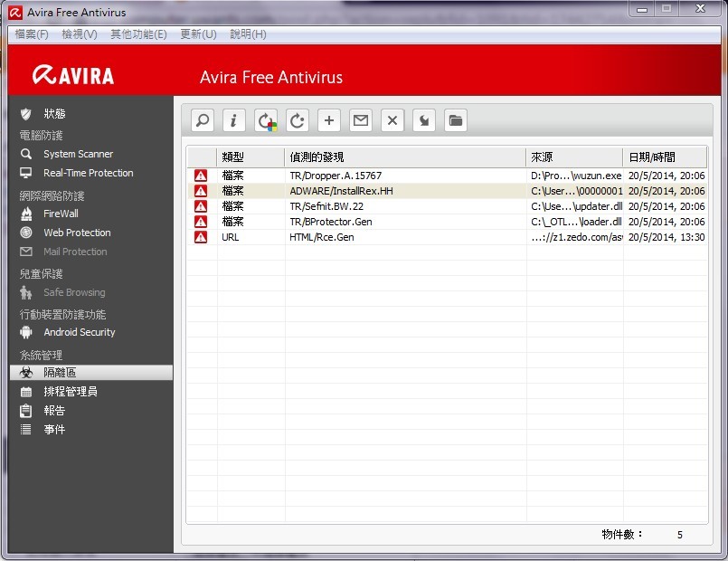The width and height of the screenshot is (728, 561).
Task: Click the magnifier icon beside System Scanner
Action: (x=26, y=154)
